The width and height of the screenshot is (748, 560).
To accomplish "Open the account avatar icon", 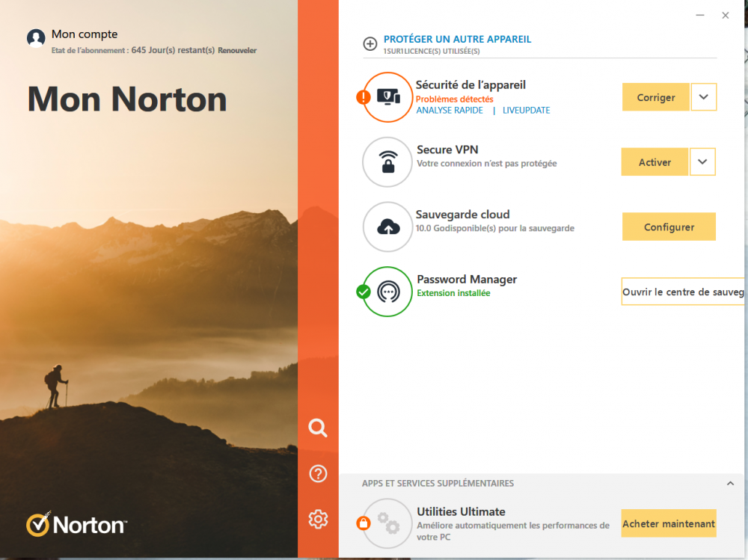I will 36,38.
